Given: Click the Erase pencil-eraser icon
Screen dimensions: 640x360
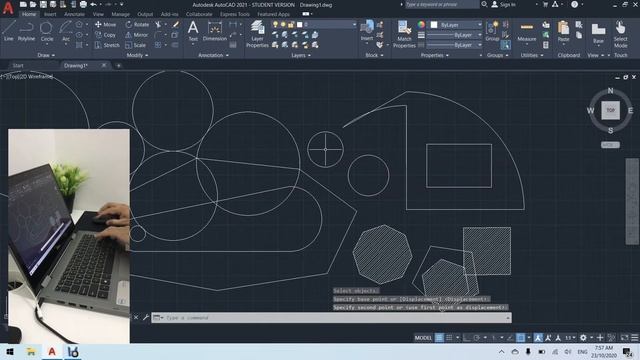Looking at the screenshot, I should (176, 24).
